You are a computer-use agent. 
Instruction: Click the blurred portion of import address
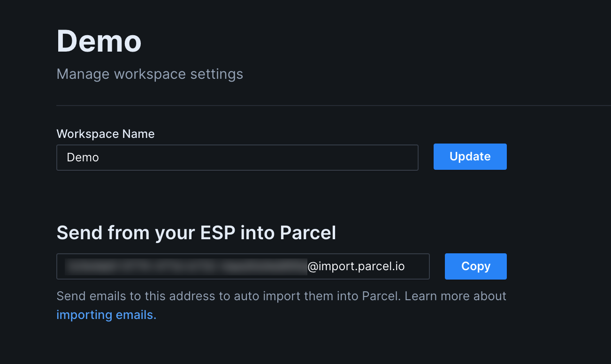point(186,266)
